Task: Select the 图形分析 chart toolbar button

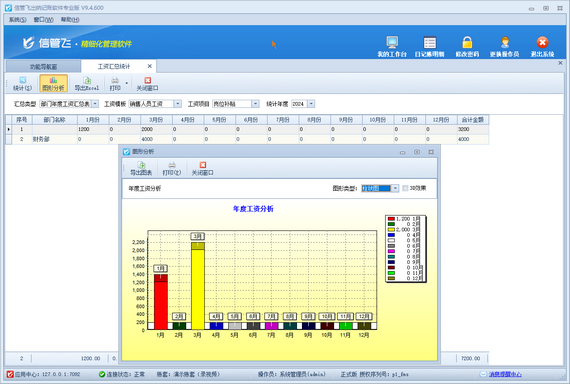Action: pyautogui.click(x=53, y=83)
